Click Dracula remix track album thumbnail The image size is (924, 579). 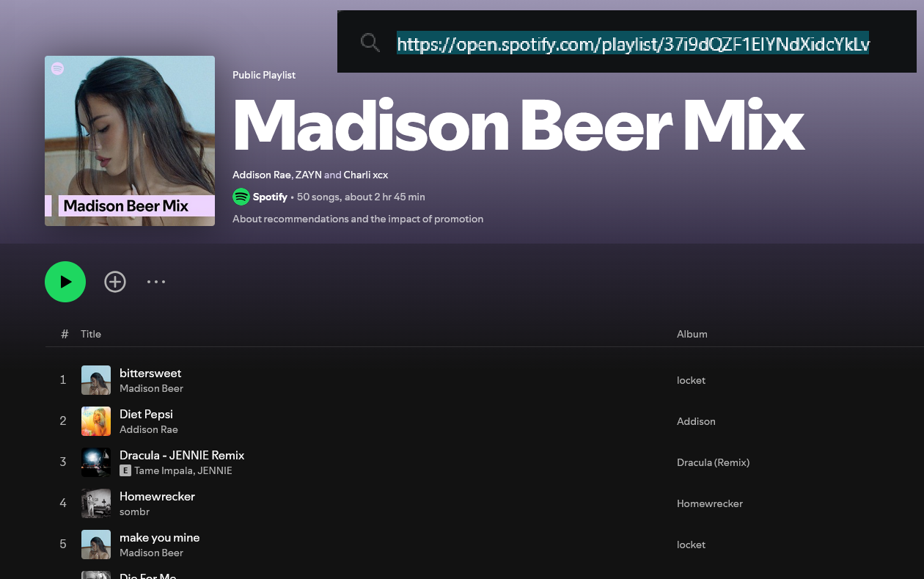click(x=96, y=462)
